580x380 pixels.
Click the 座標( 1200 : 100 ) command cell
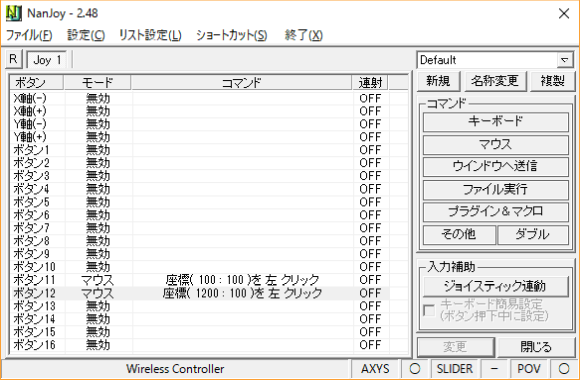click(x=242, y=293)
